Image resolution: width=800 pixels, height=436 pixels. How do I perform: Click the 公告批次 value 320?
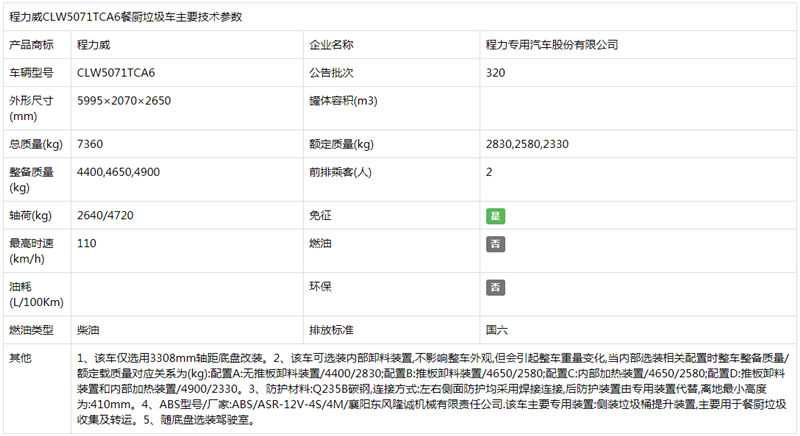pos(495,73)
